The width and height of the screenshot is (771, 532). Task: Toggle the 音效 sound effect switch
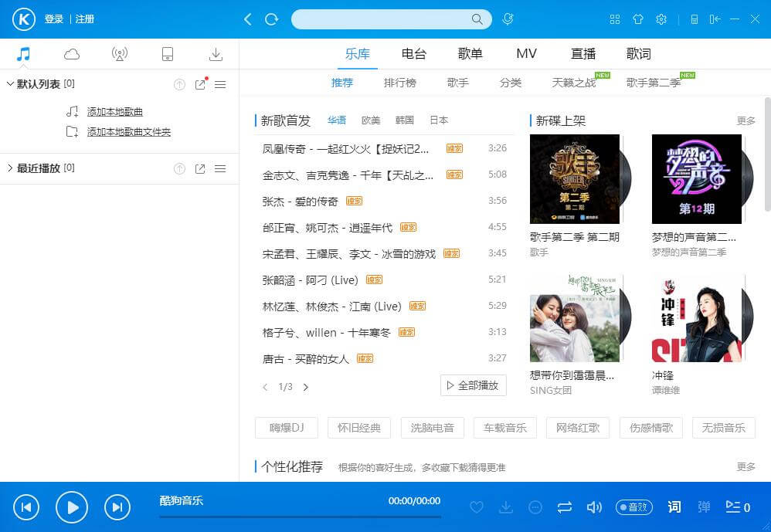click(x=634, y=507)
